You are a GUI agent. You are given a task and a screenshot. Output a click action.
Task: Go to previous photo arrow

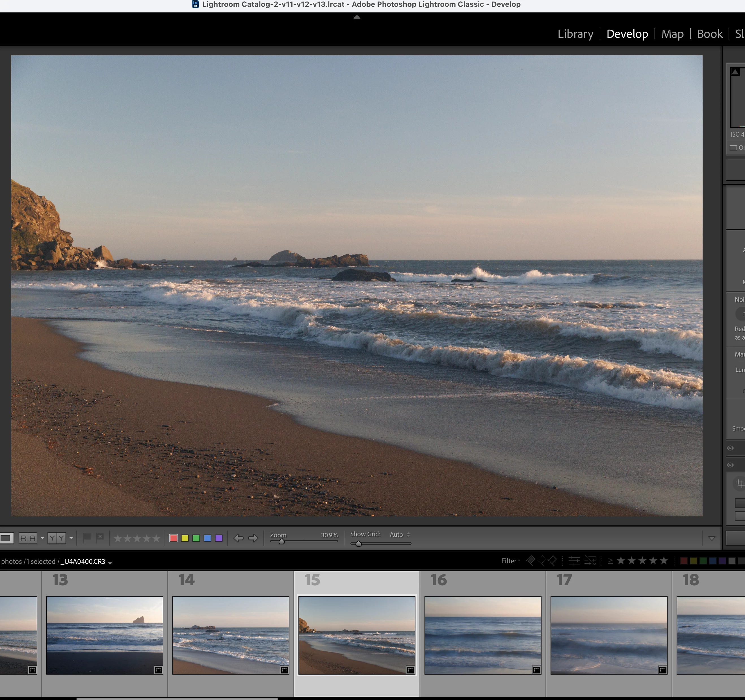238,538
